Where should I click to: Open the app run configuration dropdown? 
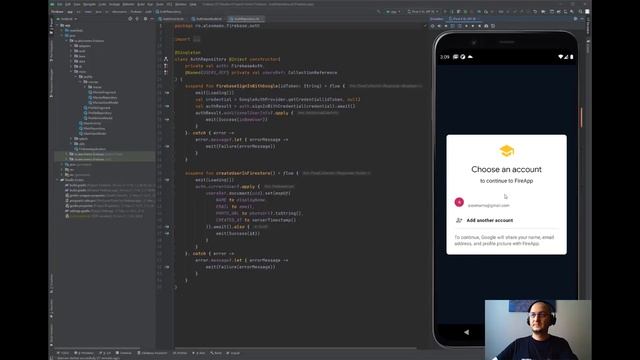[x=393, y=11]
